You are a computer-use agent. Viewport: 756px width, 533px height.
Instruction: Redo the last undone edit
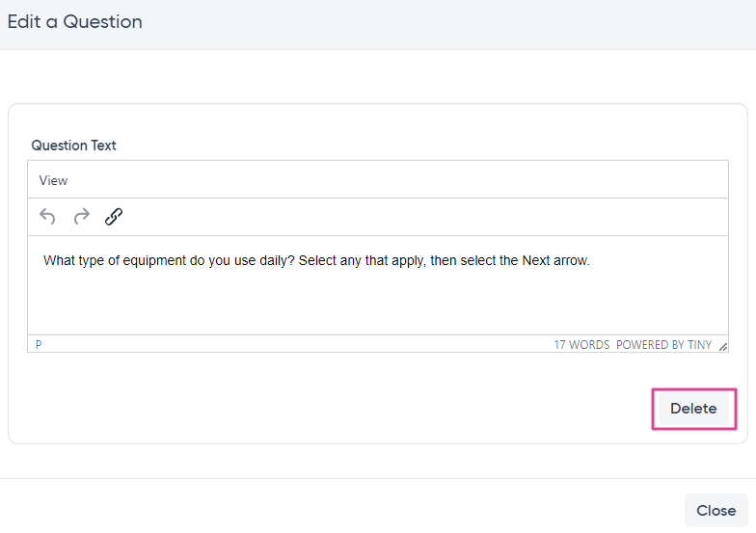coord(81,216)
